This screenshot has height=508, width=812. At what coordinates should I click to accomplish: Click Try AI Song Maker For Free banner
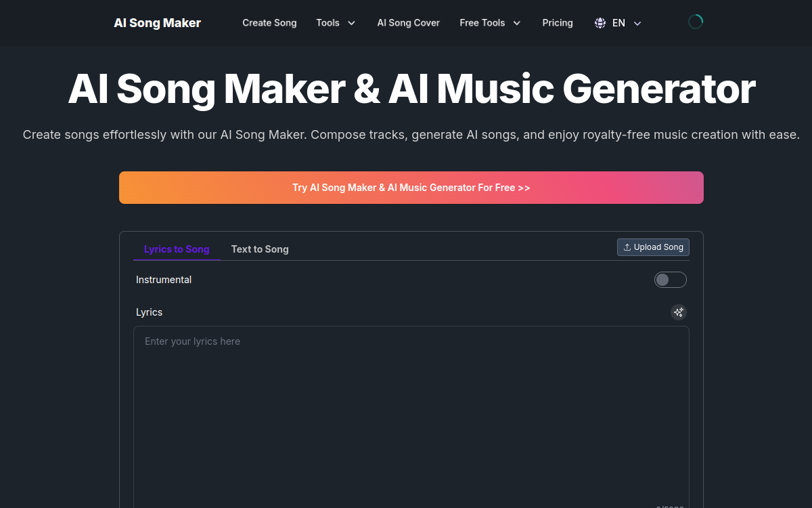click(x=411, y=188)
